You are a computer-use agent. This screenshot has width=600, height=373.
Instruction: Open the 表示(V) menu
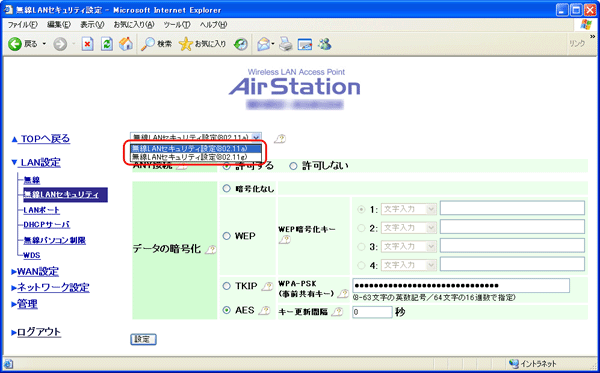click(x=92, y=25)
